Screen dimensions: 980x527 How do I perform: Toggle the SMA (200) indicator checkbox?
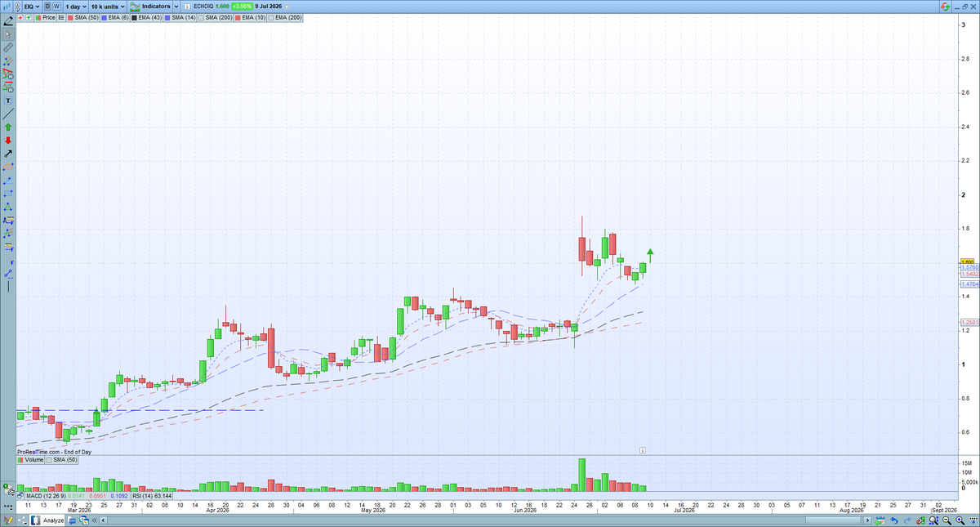click(x=201, y=17)
